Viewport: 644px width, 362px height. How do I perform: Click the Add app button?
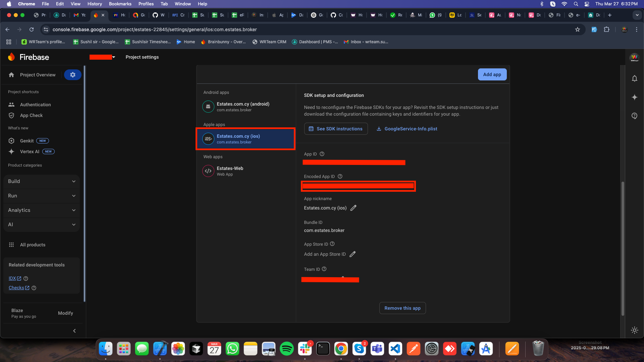492,74
